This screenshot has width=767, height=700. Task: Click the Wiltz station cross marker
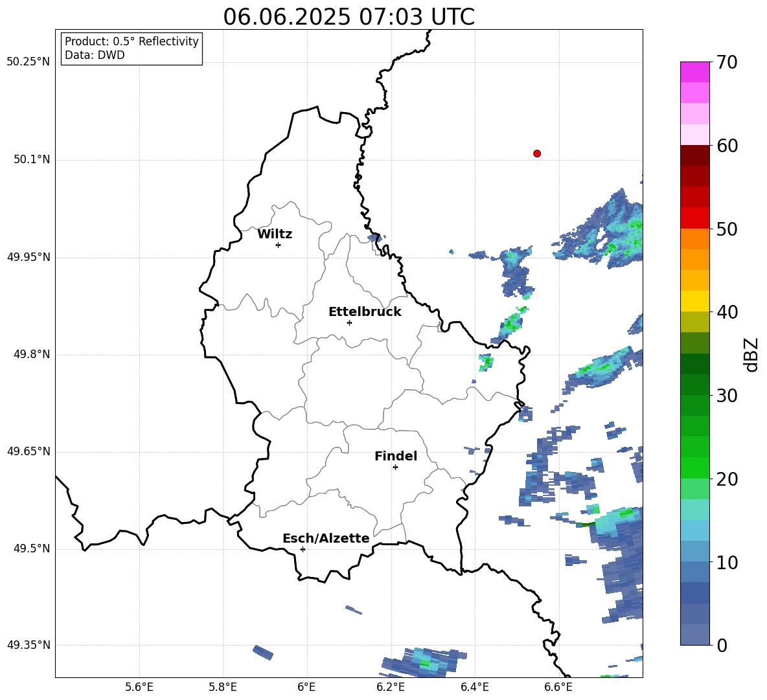[279, 245]
